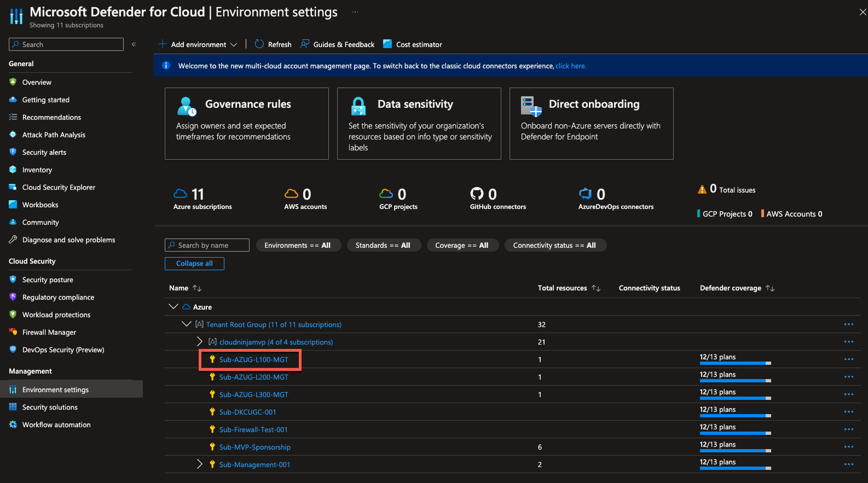The height and width of the screenshot is (483, 868).
Task: Open the more options menu for the cloudninjamvp row
Action: click(849, 342)
